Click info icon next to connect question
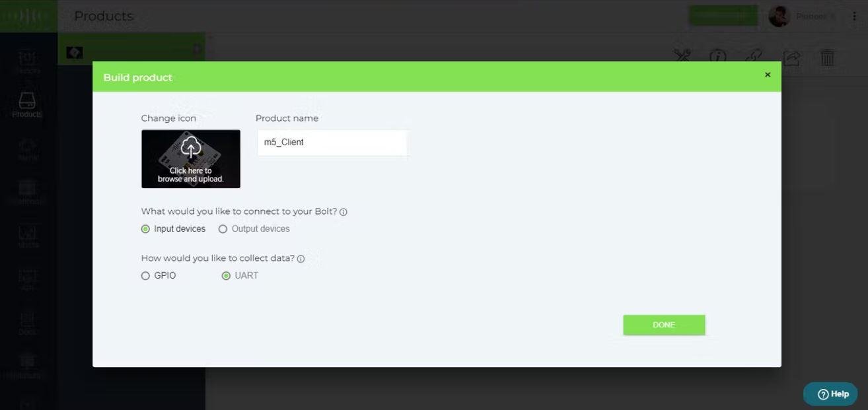This screenshot has height=410, width=868. pyautogui.click(x=344, y=213)
